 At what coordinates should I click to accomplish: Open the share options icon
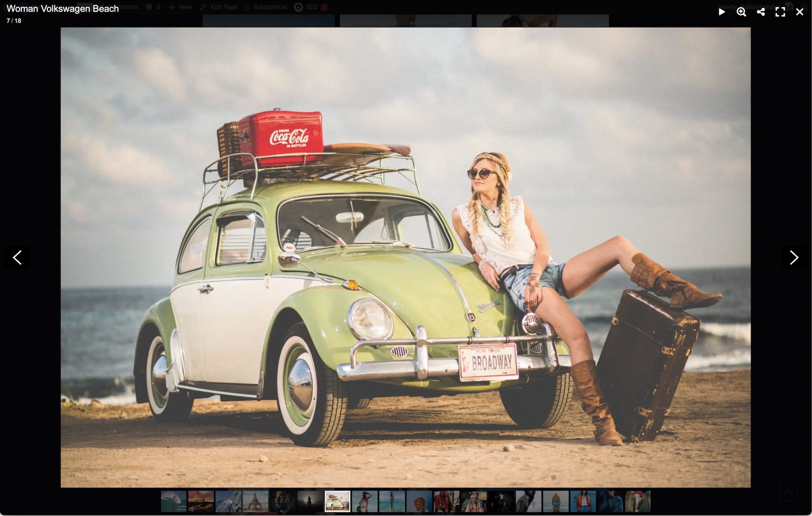[760, 12]
